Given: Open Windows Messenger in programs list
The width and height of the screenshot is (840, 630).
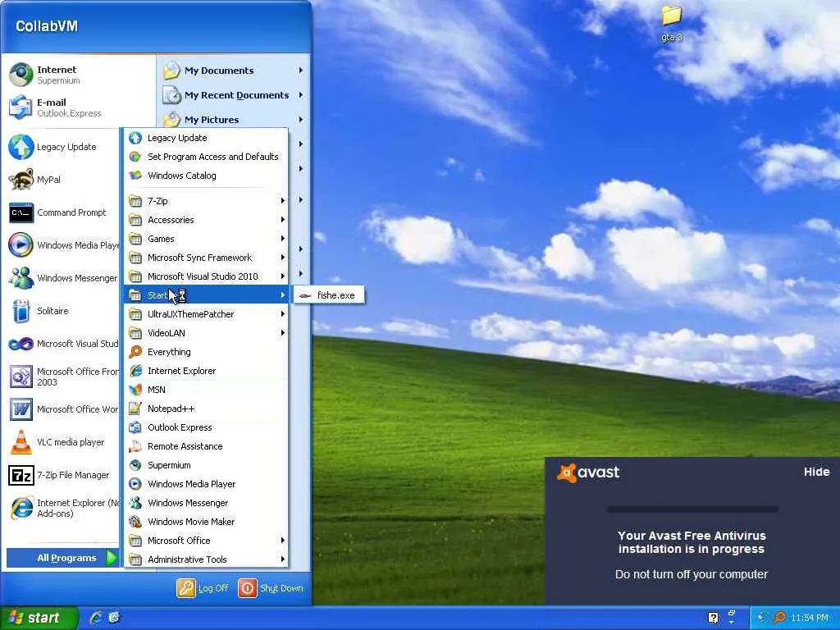Looking at the screenshot, I should pyautogui.click(x=206, y=503).
